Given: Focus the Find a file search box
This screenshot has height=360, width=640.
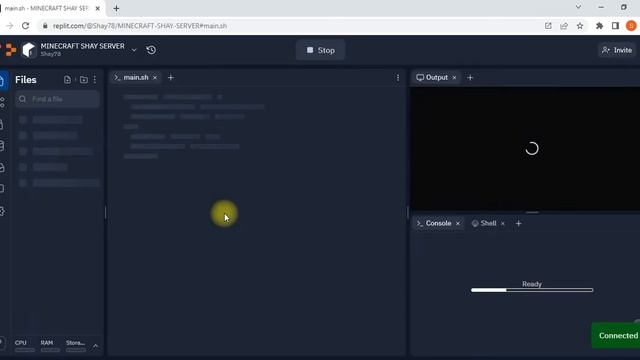Looking at the screenshot, I should pyautogui.click(x=58, y=99).
